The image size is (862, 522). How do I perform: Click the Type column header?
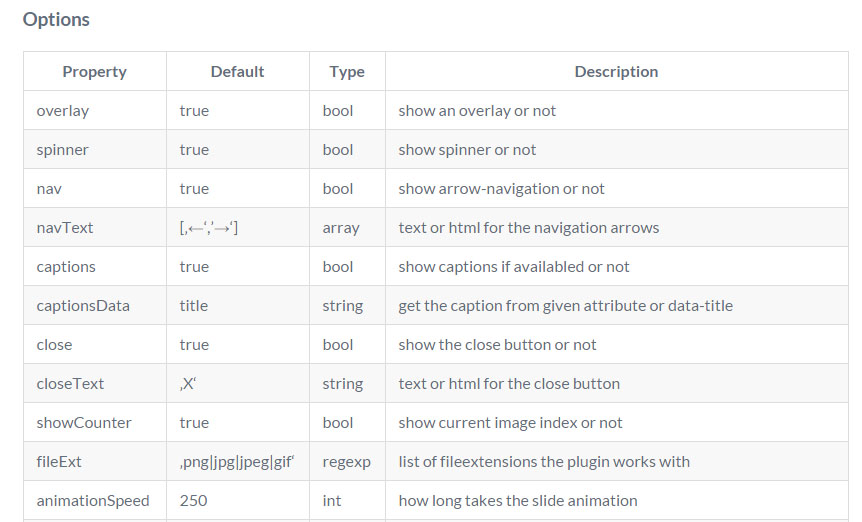[347, 71]
